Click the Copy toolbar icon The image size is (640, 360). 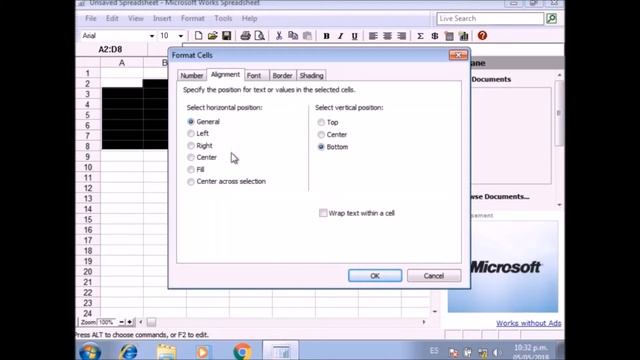click(293, 36)
